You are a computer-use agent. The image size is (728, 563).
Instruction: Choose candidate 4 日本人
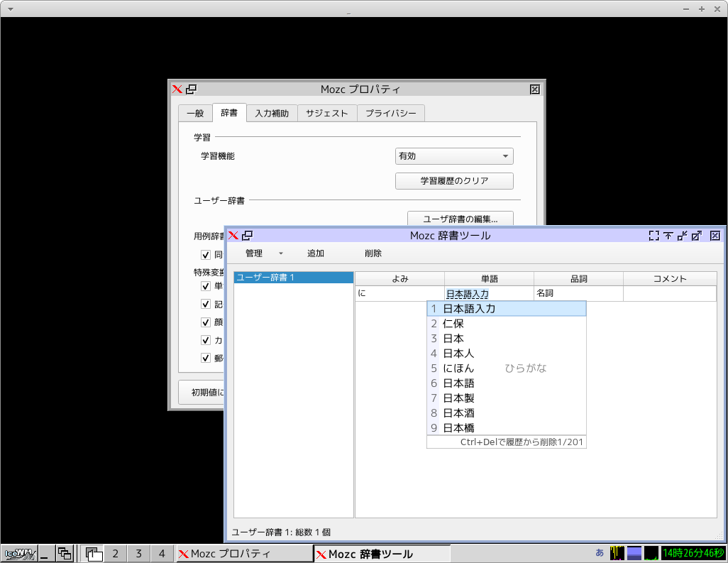[507, 354]
